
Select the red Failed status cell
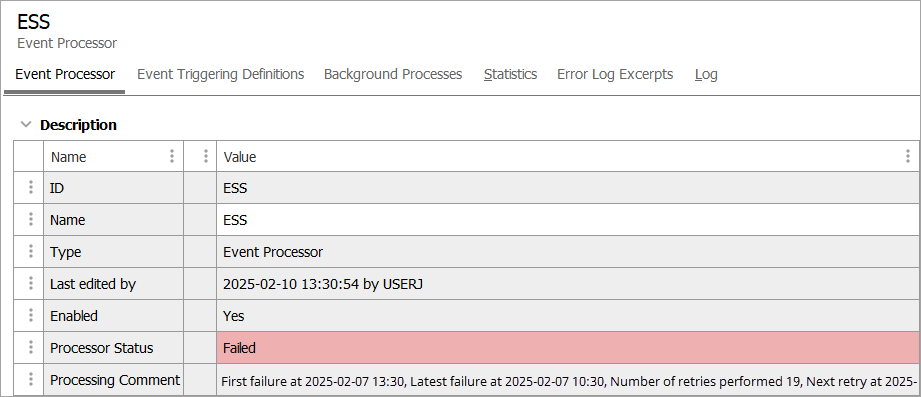[x=568, y=348]
